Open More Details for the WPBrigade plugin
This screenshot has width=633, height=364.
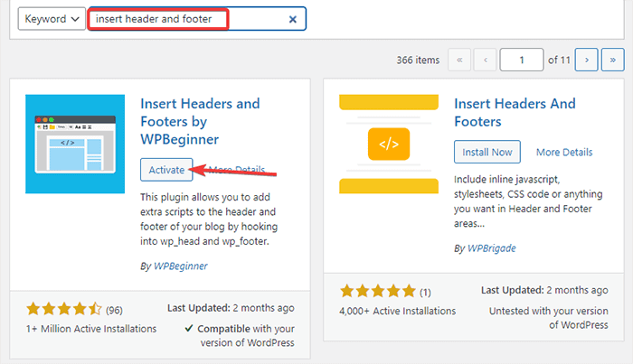click(x=564, y=152)
